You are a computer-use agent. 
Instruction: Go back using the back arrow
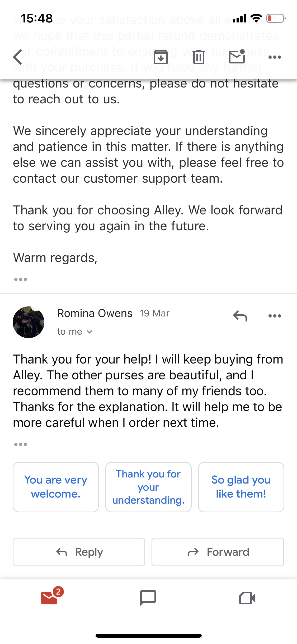pos(17,57)
